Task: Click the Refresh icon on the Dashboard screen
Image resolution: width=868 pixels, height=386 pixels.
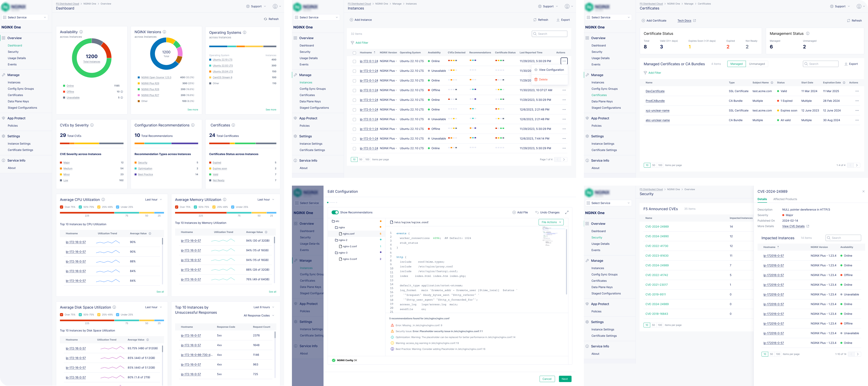Action: [266, 19]
